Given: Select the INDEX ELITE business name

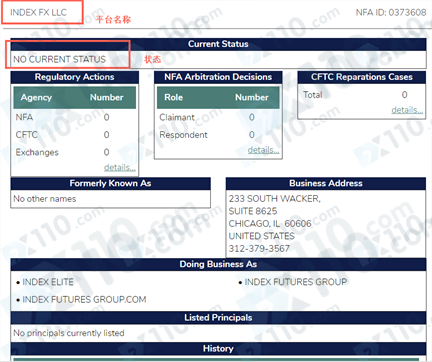Looking at the screenshot, I should (x=48, y=282).
